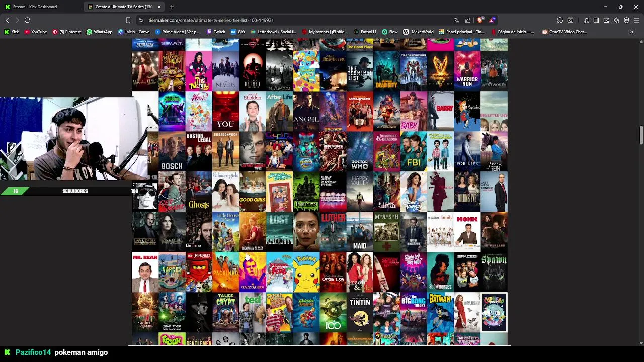Screen dimensions: 644x362
Task: Open the Twitch bookmark
Action: pos(216,32)
